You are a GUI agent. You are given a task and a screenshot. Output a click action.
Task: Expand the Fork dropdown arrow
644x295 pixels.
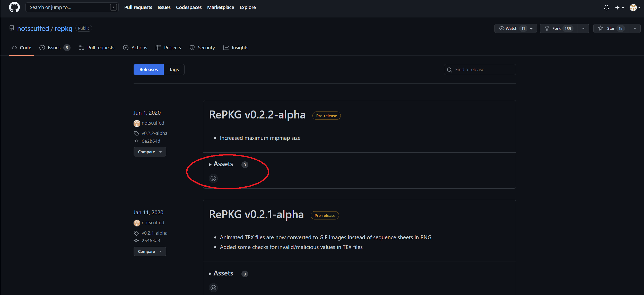coord(583,28)
